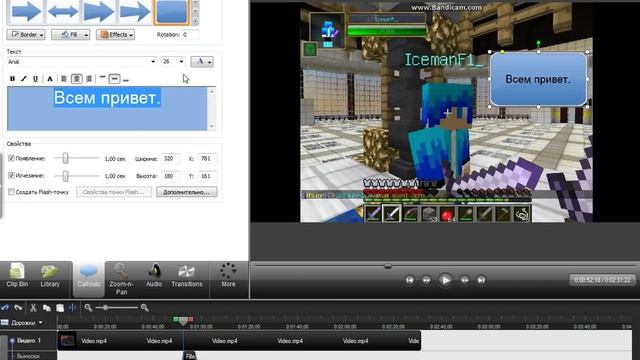Skip to the end of the video
The image size is (640, 360).
pos(481,280)
